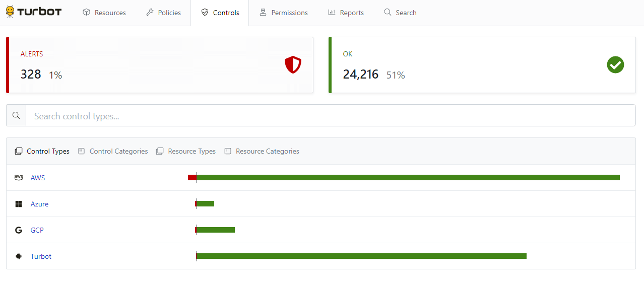Viewport: 644px width, 286px height.
Task: Go to the Permissions tab
Action: tap(283, 13)
